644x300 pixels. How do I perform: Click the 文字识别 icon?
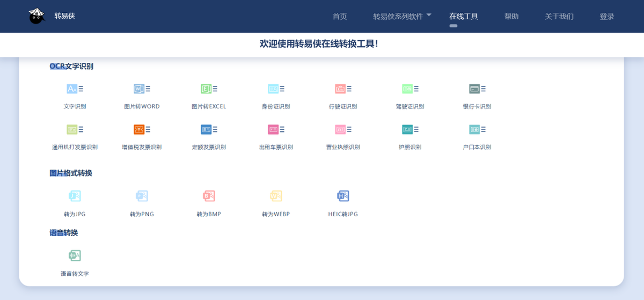pos(75,89)
